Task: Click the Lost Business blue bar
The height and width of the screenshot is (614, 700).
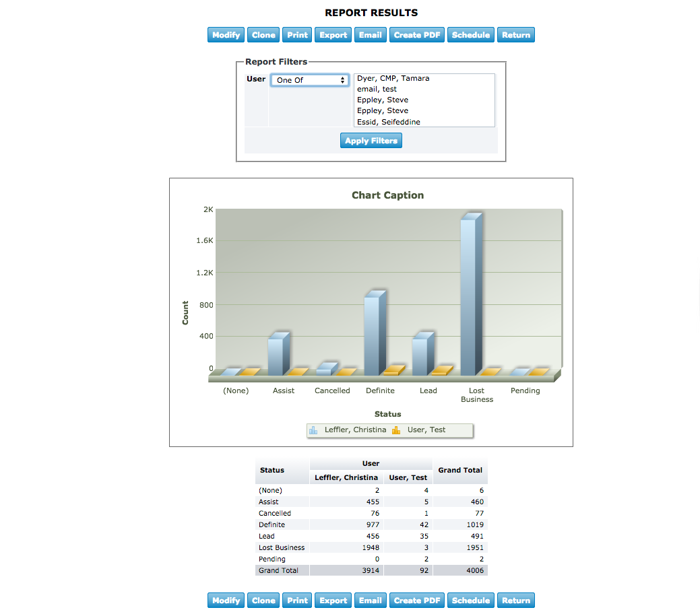Action: pyautogui.click(x=472, y=294)
